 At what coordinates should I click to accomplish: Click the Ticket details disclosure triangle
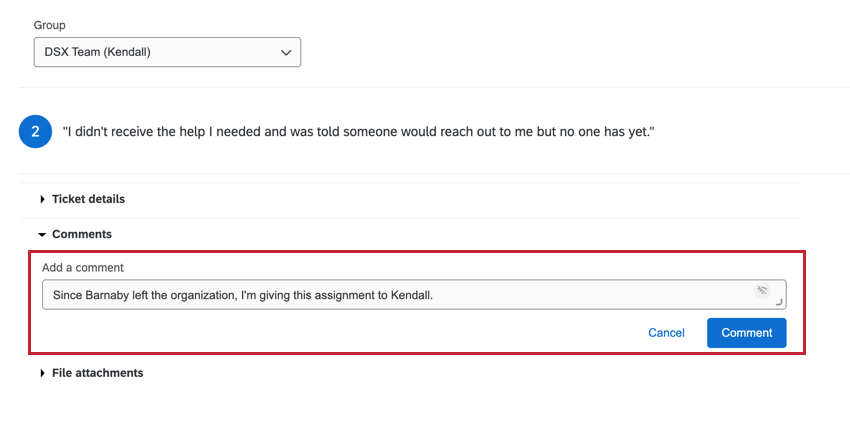(43, 200)
